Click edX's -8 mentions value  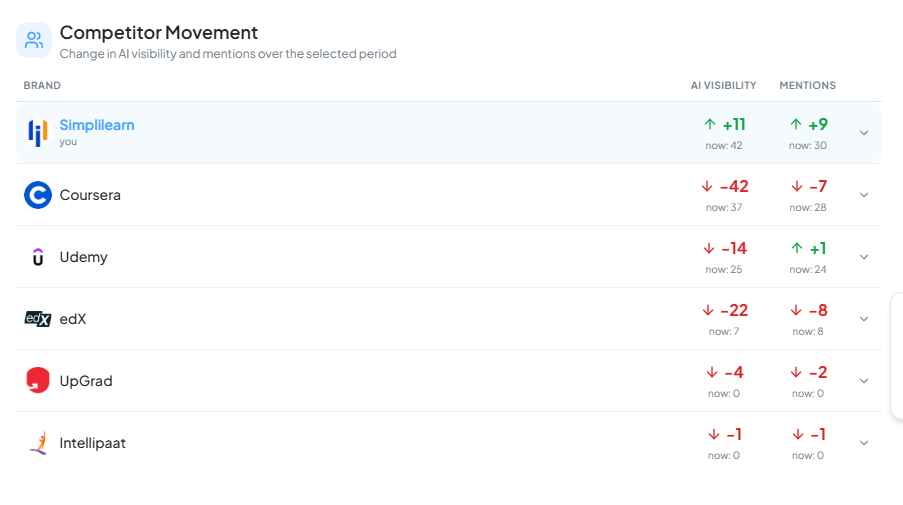[818, 310]
